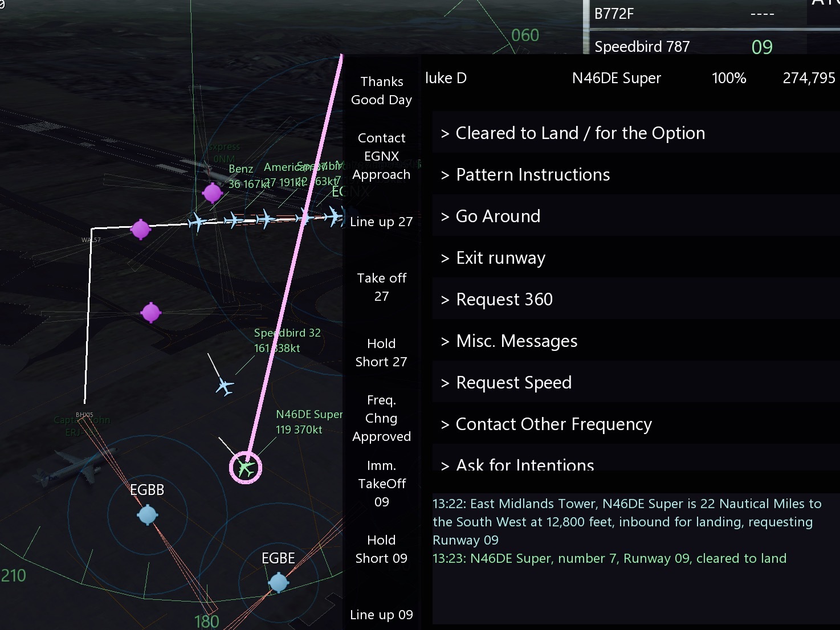Issue the Line up 09 instruction

point(382,615)
